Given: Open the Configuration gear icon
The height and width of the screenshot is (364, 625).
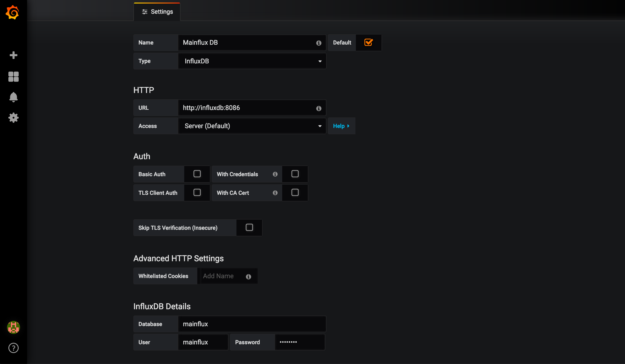Looking at the screenshot, I should coord(13,118).
